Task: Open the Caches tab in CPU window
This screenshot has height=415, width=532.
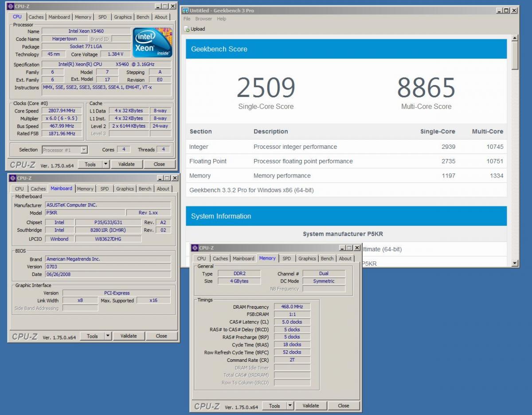Action: [36, 17]
